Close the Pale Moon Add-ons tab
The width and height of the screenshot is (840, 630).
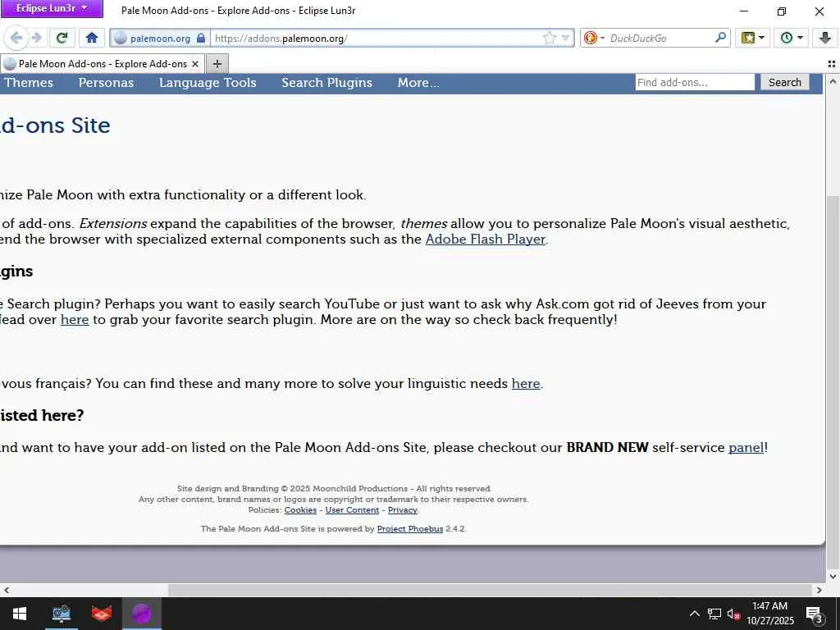(x=195, y=64)
